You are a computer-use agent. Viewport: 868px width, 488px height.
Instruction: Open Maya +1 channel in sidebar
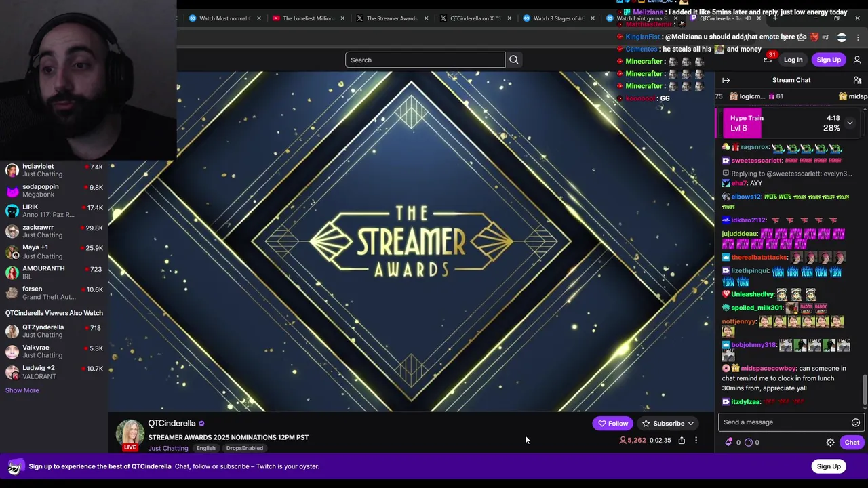click(x=54, y=251)
